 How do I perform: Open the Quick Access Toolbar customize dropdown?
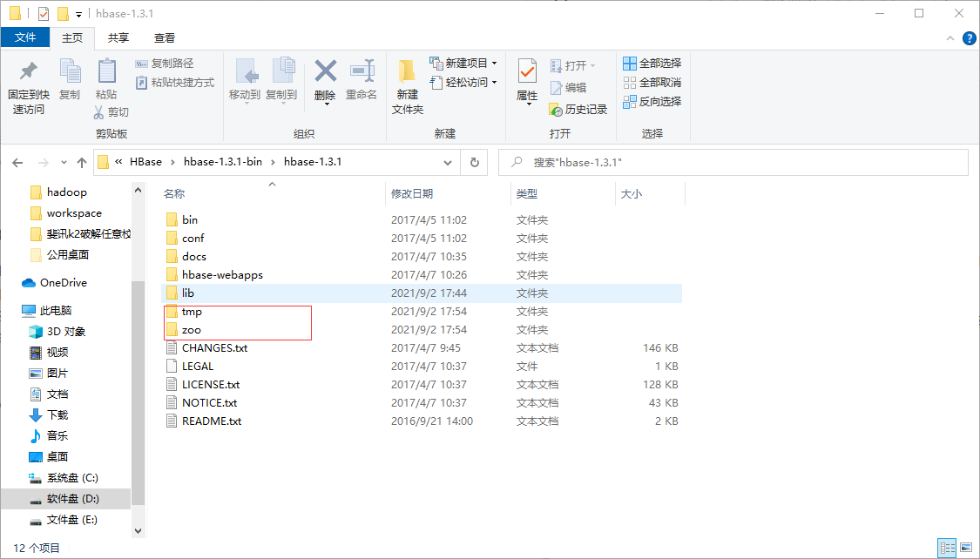78,14
